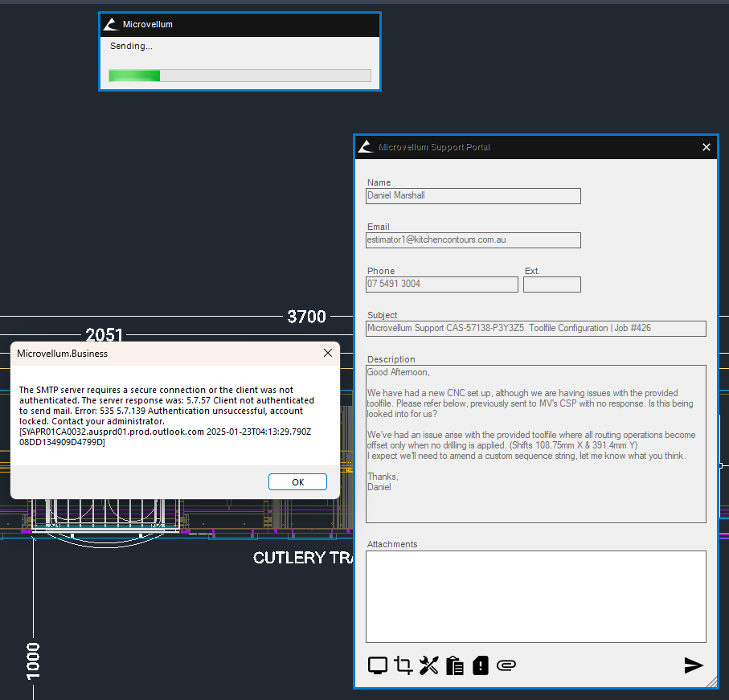The image size is (729, 700).
Task: Attach a file with the paperclip icon
Action: pyautogui.click(x=506, y=665)
